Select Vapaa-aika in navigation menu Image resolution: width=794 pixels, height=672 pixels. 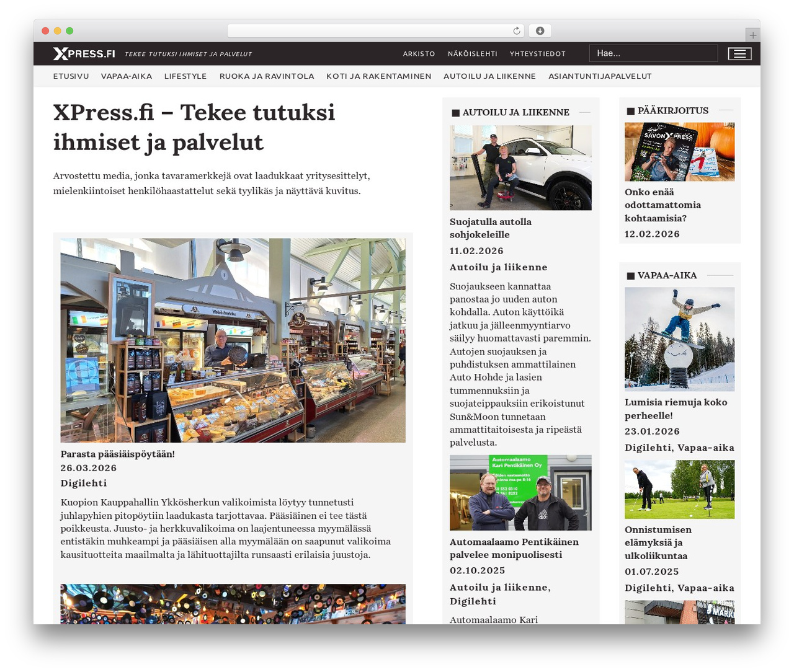127,76
